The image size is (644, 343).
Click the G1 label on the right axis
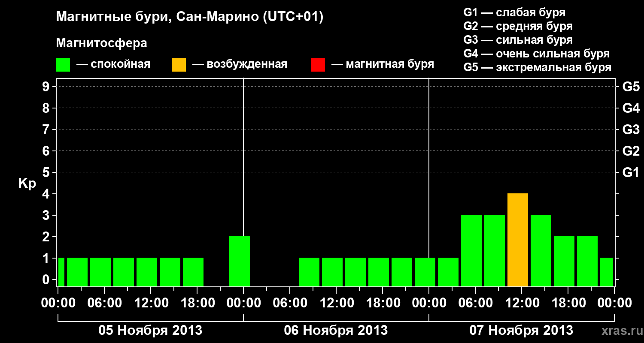631,172
